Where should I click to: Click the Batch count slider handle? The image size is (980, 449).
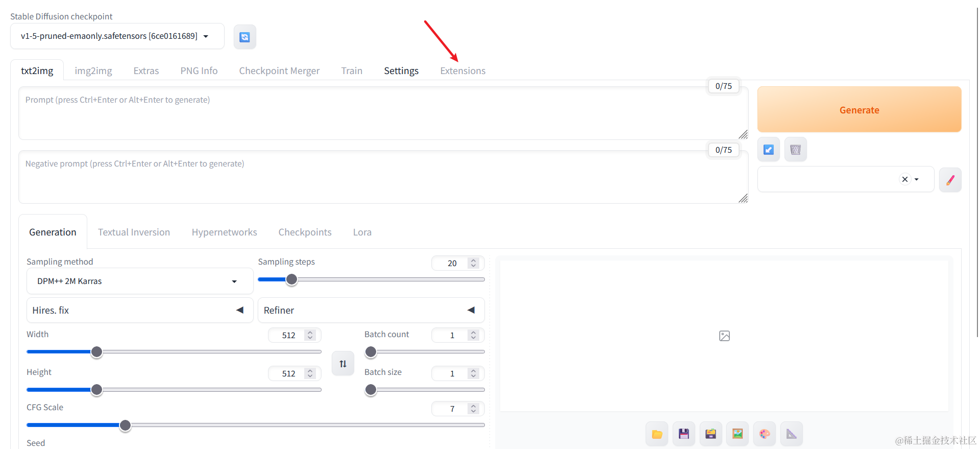(x=371, y=351)
